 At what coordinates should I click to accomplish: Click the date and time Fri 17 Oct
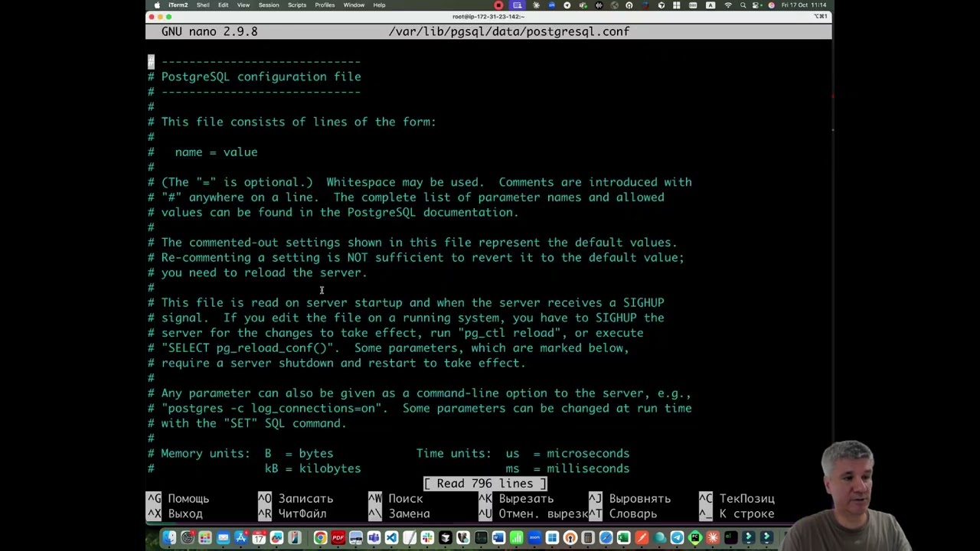(804, 5)
